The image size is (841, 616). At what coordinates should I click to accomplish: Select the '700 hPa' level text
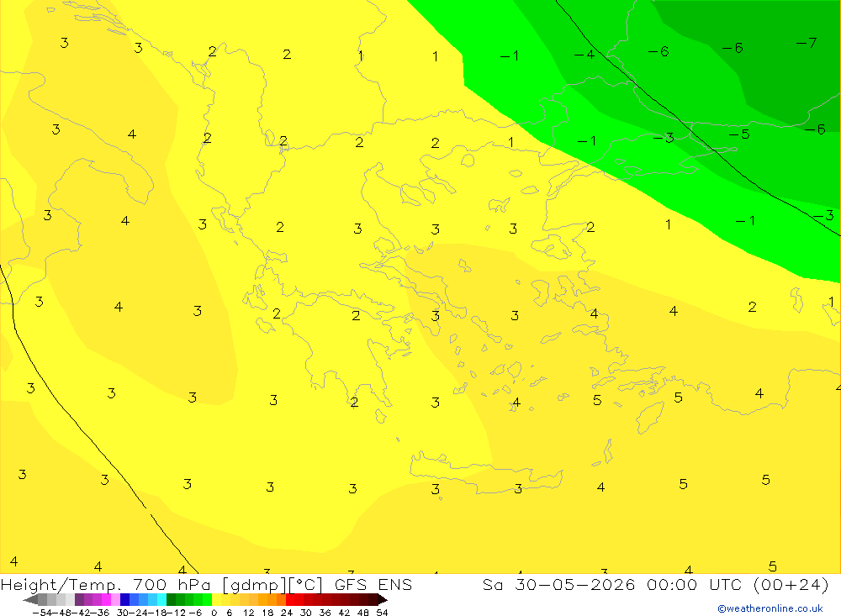pos(172,584)
